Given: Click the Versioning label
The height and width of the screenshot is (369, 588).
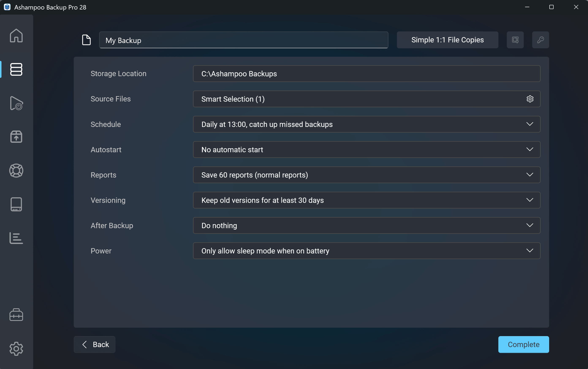Looking at the screenshot, I should [108, 200].
